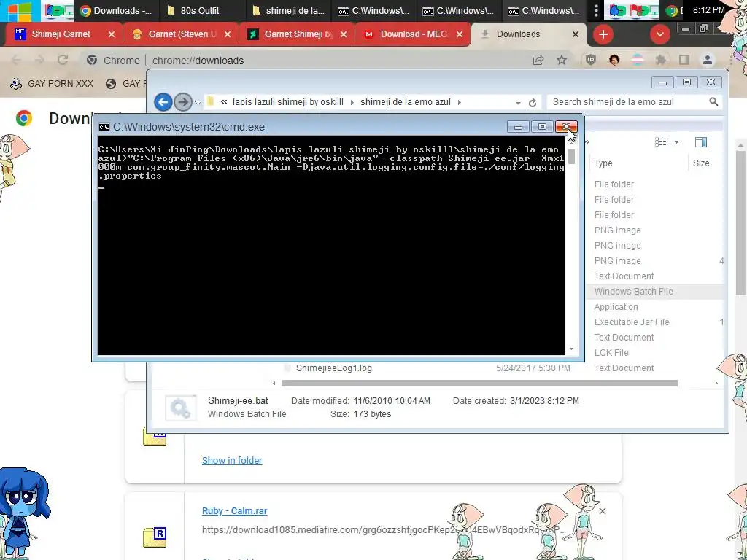Screen dimensions: 747x560
Task: Select the Executable Jar File row
Action: 632,322
